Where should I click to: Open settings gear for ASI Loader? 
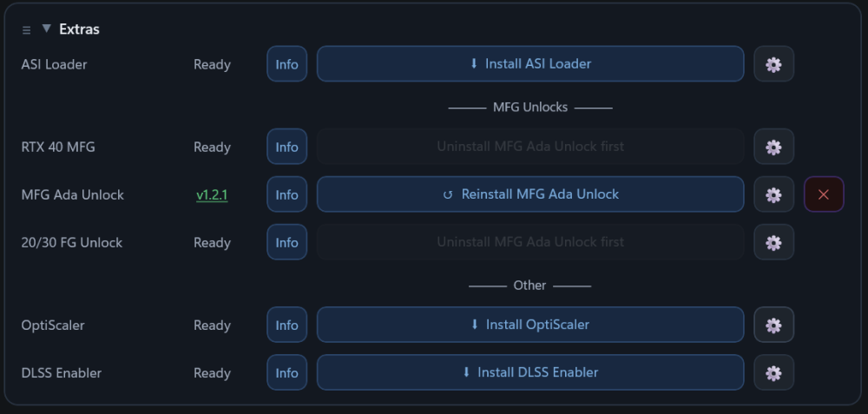[773, 64]
